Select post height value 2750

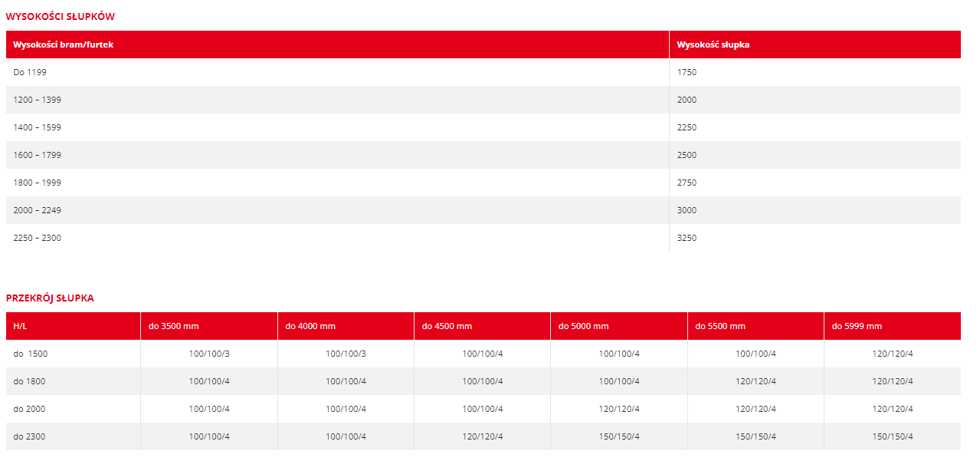pos(815,183)
